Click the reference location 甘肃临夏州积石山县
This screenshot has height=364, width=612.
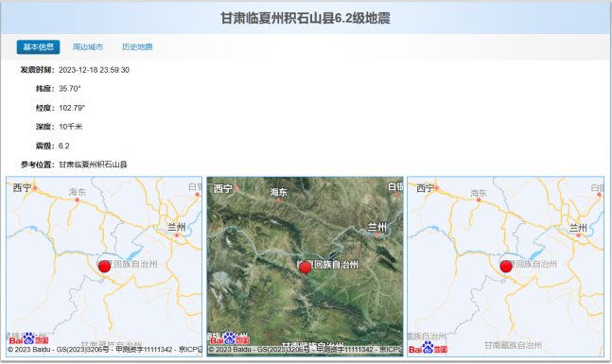click(x=93, y=165)
